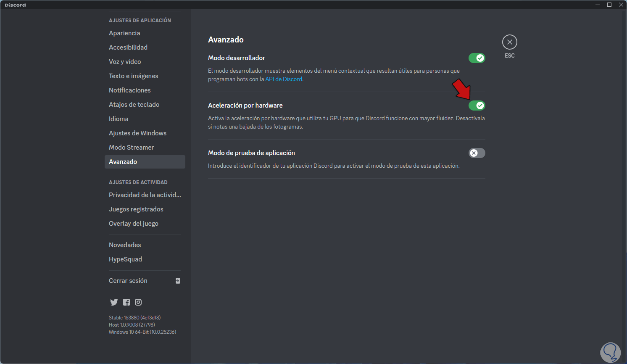Open the HypeSquad section

125,259
